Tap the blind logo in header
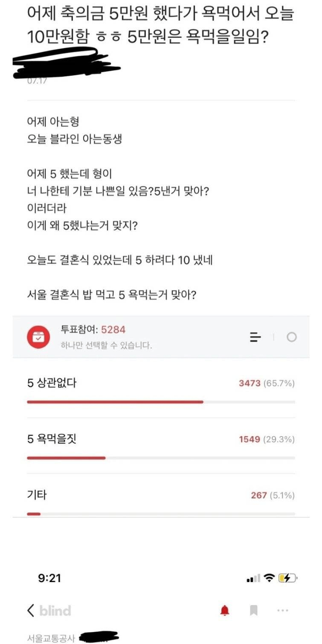This screenshot has width=322, height=644. point(55,611)
